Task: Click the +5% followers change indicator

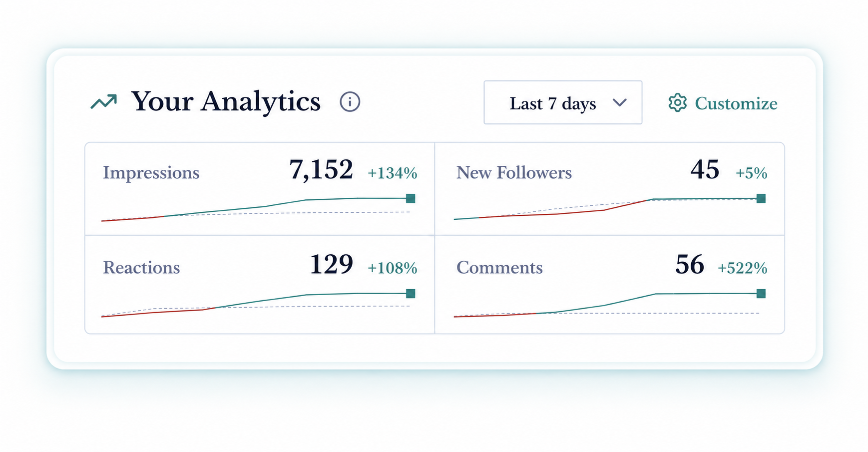Action: 752,173
